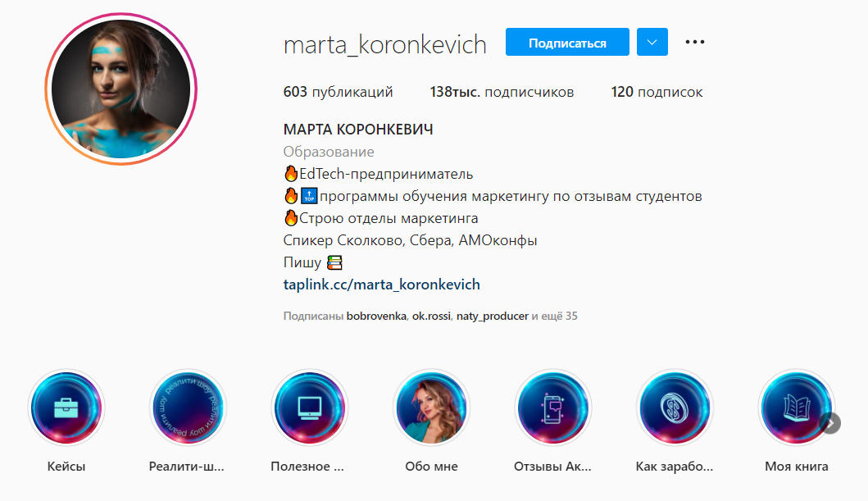Screen dimensions: 868x501
Task: Open the 120 подписок list
Action: 657,92
